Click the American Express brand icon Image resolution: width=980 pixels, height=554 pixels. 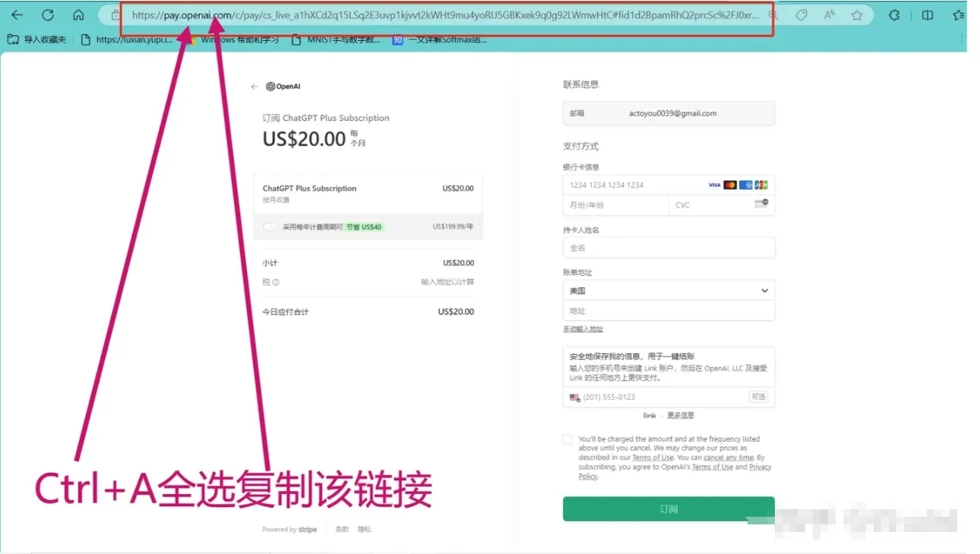coord(746,185)
